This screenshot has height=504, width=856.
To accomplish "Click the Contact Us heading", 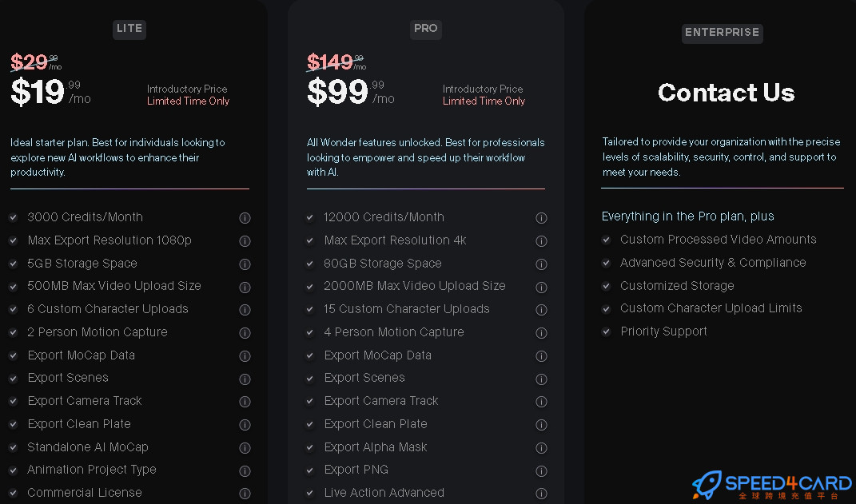I will coord(726,92).
